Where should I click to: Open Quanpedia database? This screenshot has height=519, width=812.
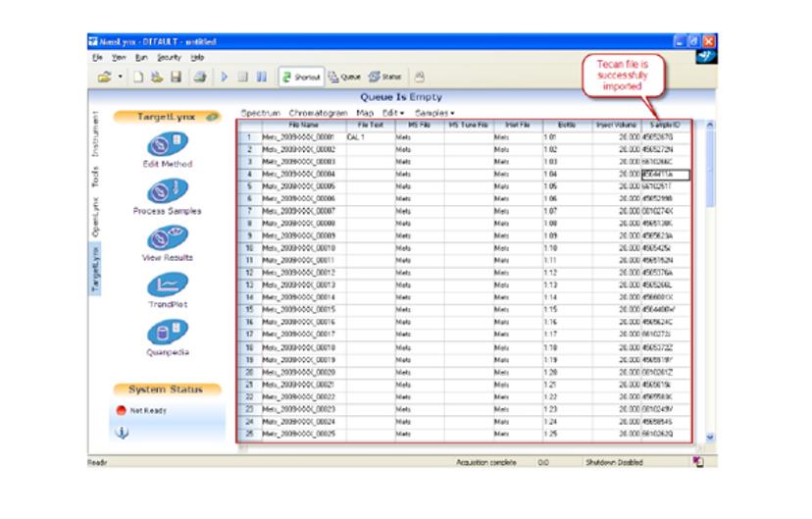(168, 338)
